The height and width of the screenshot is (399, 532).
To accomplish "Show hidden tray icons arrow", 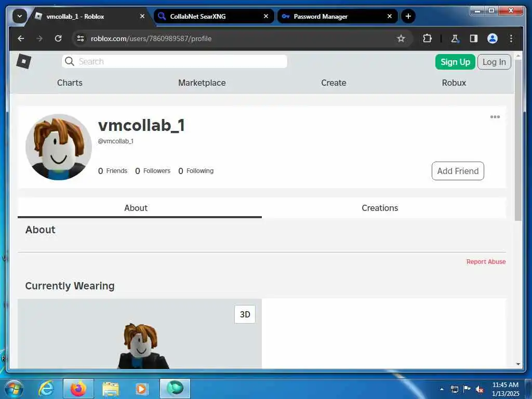I will pos(442,389).
